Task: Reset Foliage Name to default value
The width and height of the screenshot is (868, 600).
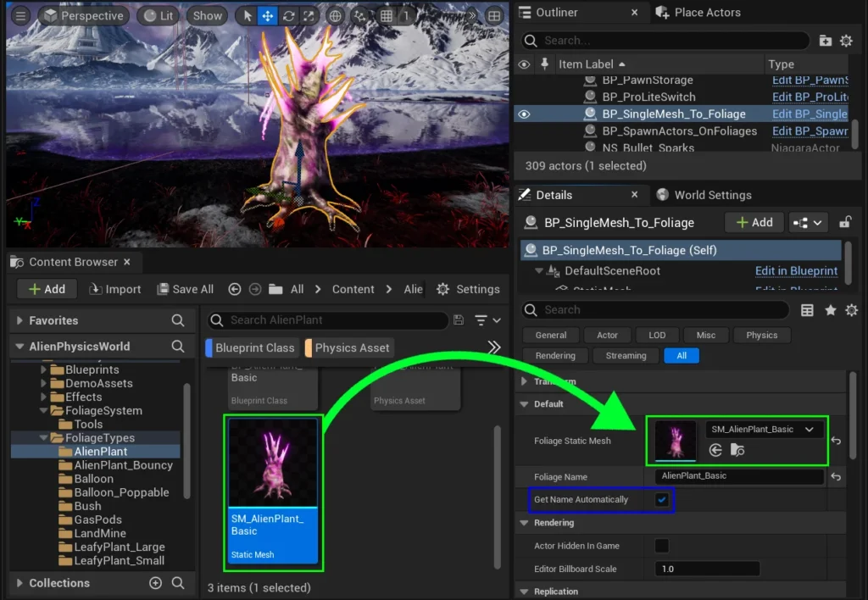Action: [x=836, y=477]
